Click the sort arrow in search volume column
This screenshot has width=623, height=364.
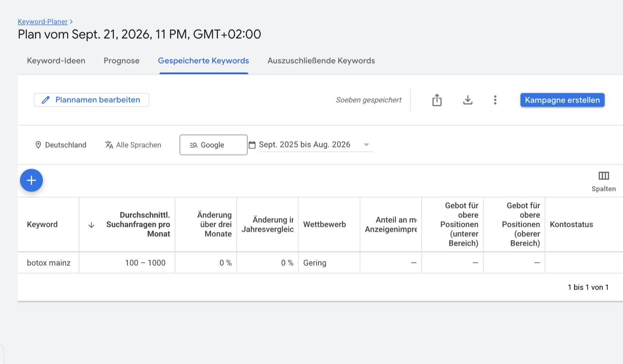tap(92, 225)
